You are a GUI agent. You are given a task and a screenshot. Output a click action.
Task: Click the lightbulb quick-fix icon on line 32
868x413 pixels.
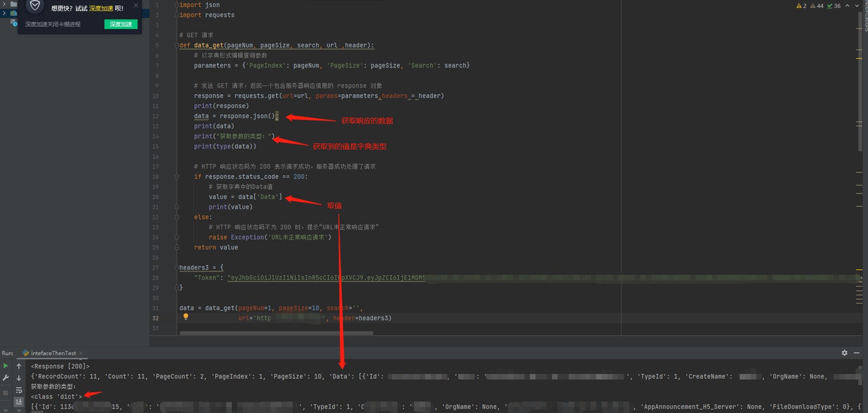click(x=185, y=317)
